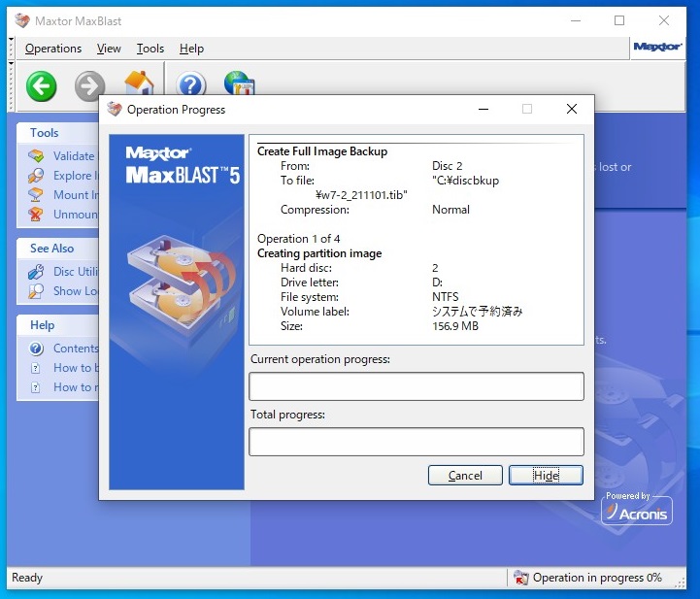Click the Tools panel header
This screenshot has width=700, height=599.
pos(58,133)
